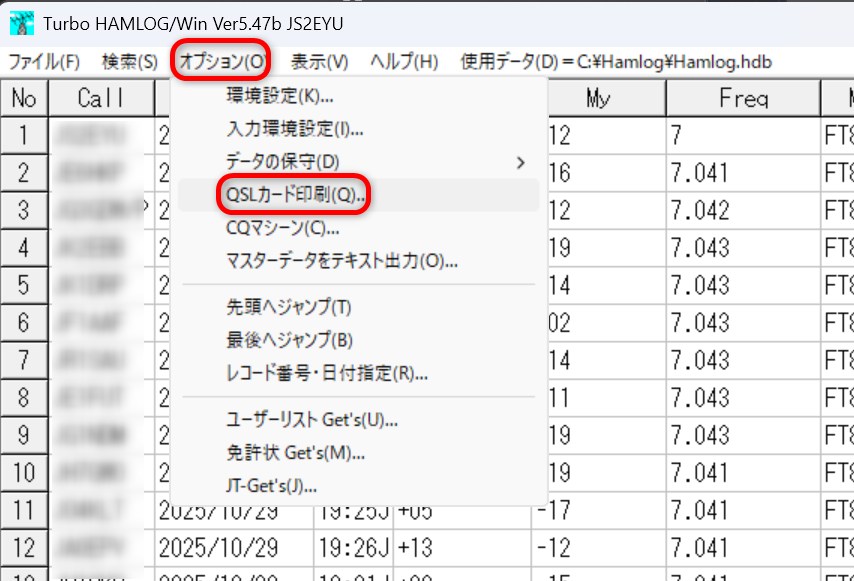
Task: Open レコード番号・日付指定(R) dialog entry
Action: click(x=327, y=374)
